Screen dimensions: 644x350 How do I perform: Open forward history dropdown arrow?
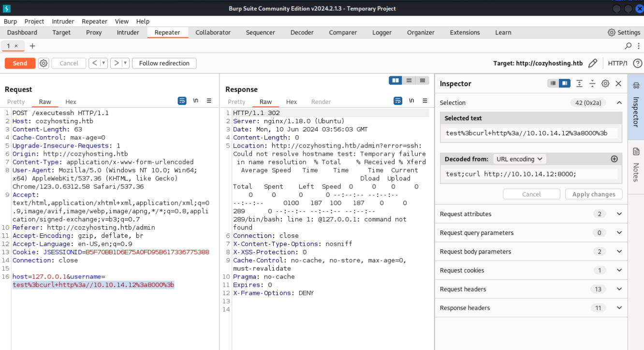[125, 63]
